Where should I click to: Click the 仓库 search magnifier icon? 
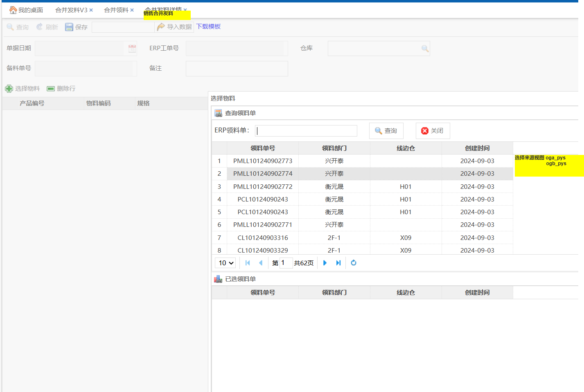[425, 48]
